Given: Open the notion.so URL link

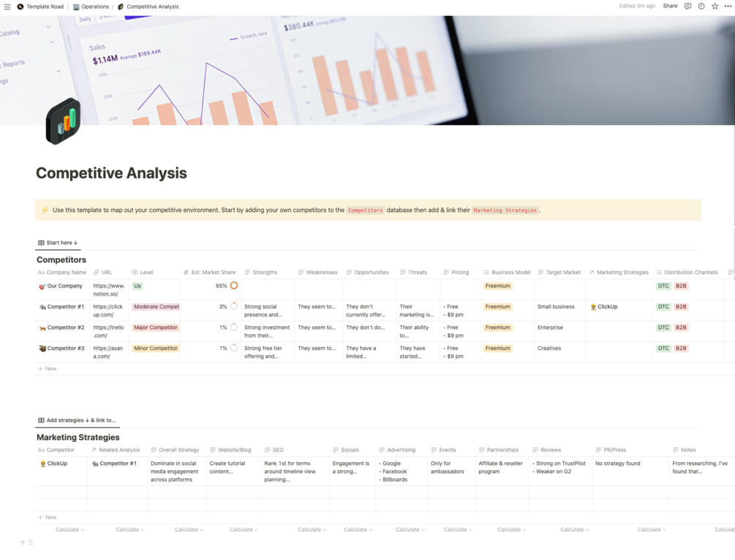Looking at the screenshot, I should click(x=109, y=290).
